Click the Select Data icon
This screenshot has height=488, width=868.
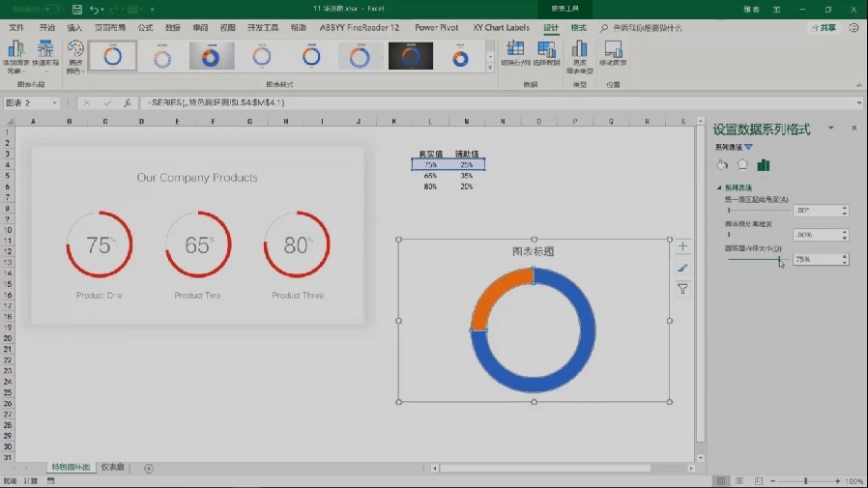click(546, 54)
